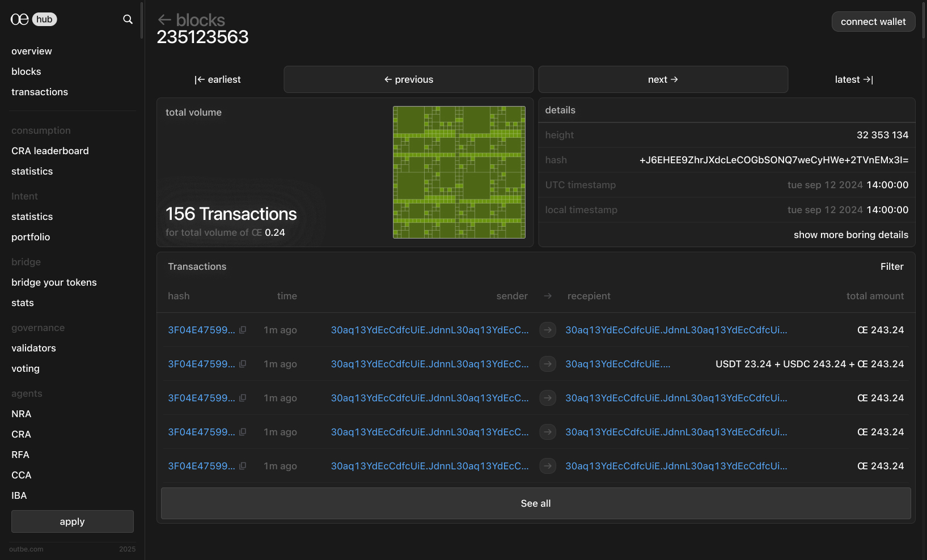Go to overview in sidebar
This screenshot has height=560, width=927.
32,51
